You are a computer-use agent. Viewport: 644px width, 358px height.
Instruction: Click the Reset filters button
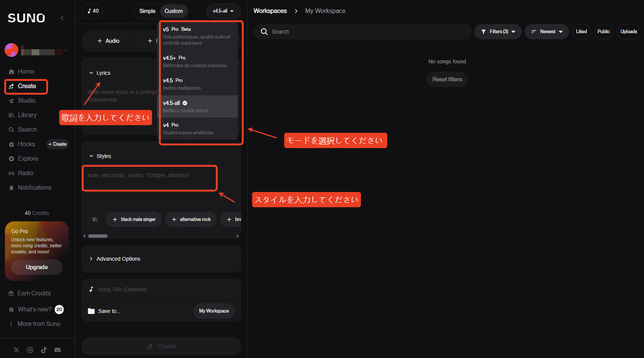coord(447,79)
